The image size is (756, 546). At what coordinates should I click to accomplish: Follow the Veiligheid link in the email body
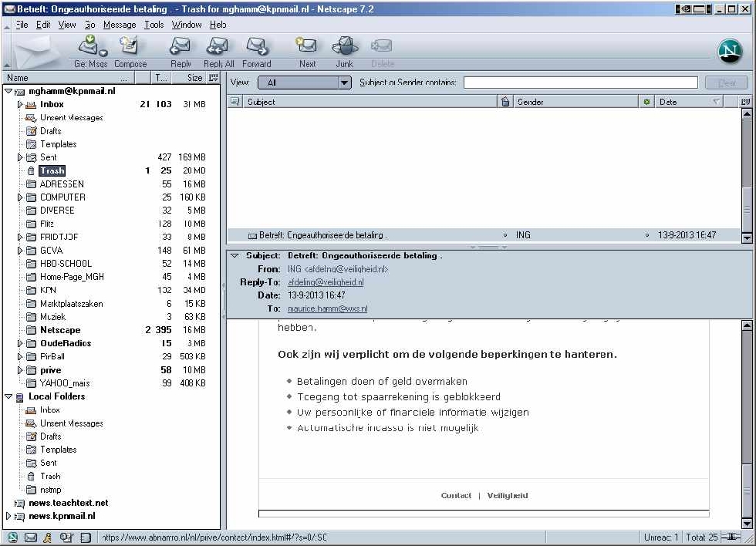click(508, 495)
